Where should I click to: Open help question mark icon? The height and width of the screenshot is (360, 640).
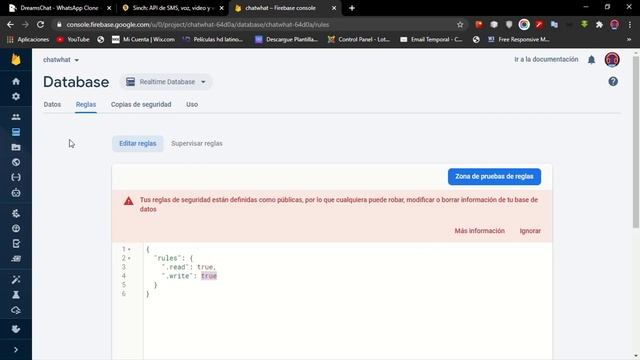coord(613,82)
